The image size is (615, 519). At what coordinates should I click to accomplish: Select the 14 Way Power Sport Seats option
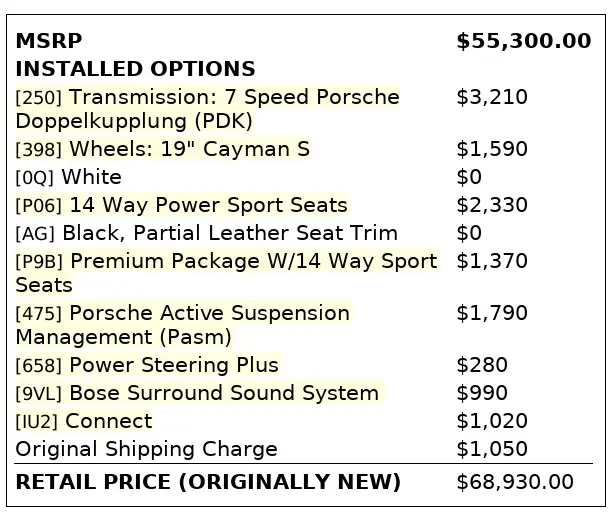pos(208,206)
